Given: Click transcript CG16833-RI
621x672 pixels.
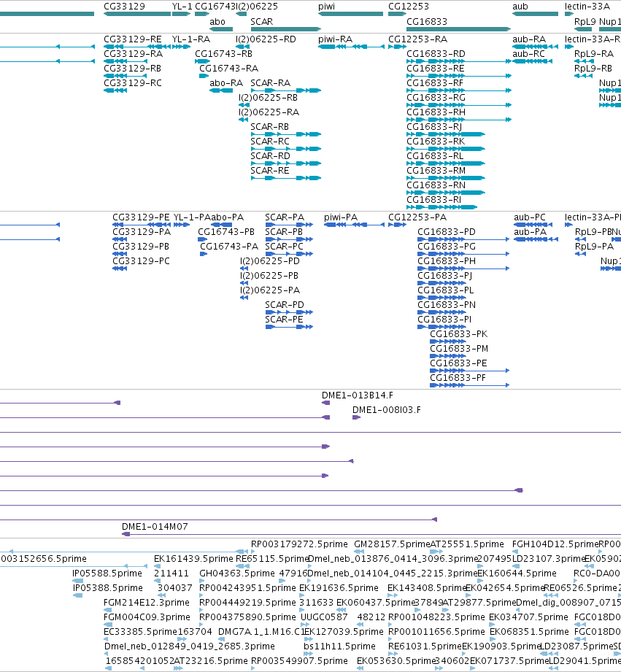Looking at the screenshot, I should pyautogui.click(x=442, y=207).
